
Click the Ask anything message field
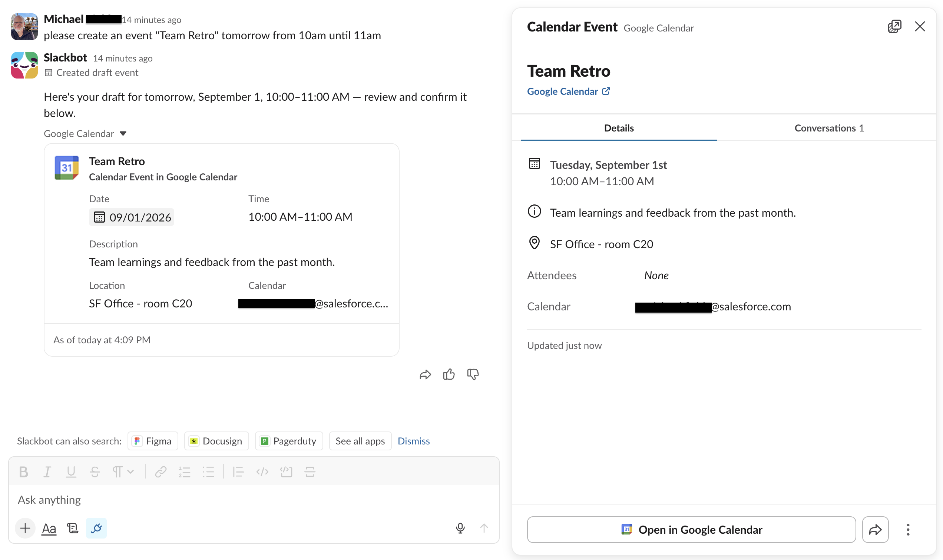click(254, 500)
